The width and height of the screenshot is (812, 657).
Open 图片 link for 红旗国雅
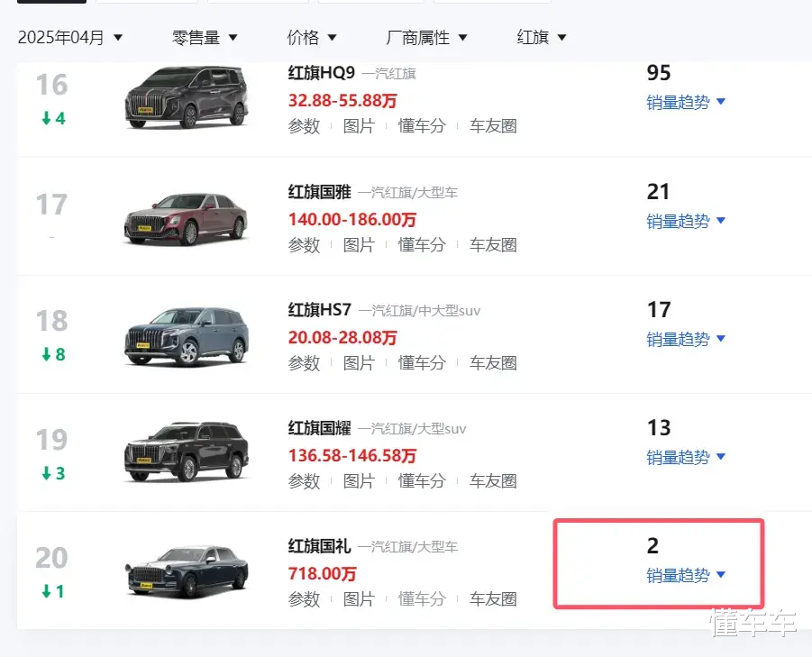point(359,244)
